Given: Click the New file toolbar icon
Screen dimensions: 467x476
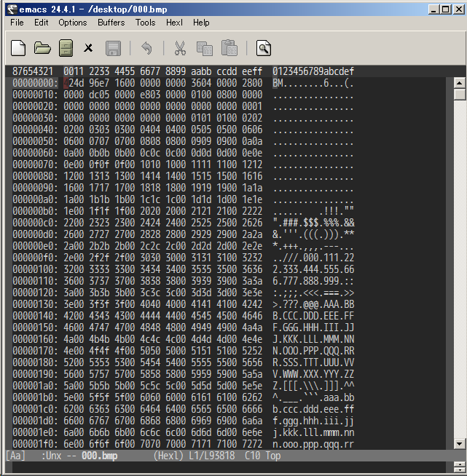Looking at the screenshot, I should tap(18, 49).
